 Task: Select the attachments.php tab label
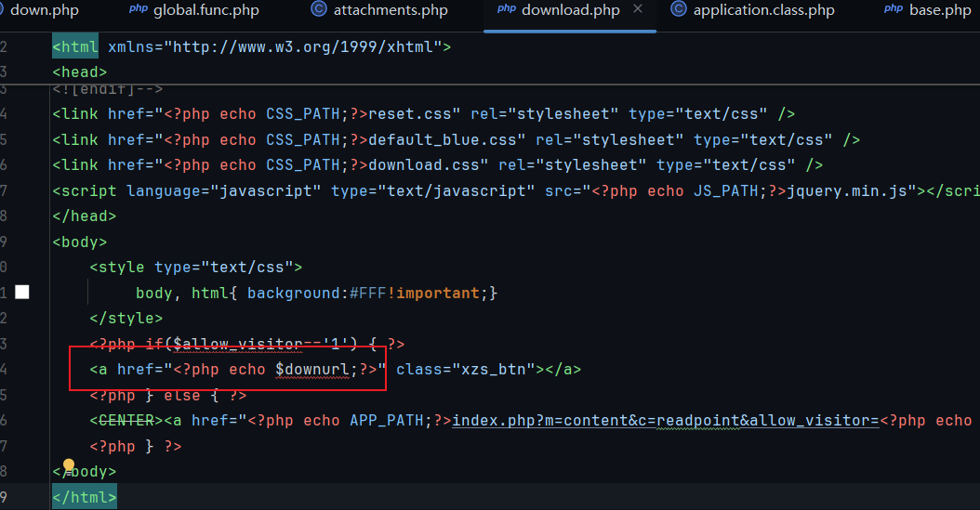click(x=391, y=10)
